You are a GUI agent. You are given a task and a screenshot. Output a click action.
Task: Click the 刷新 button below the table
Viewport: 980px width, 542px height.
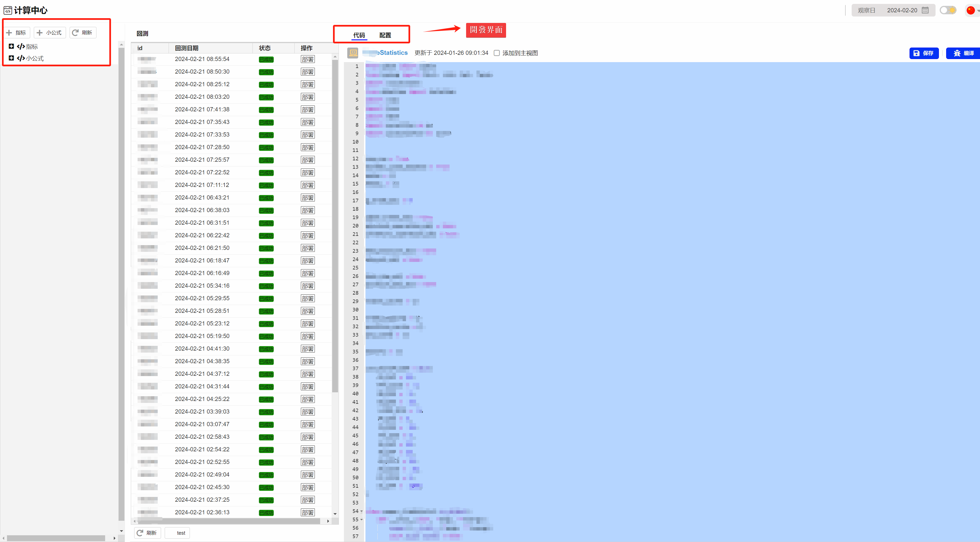click(x=147, y=533)
